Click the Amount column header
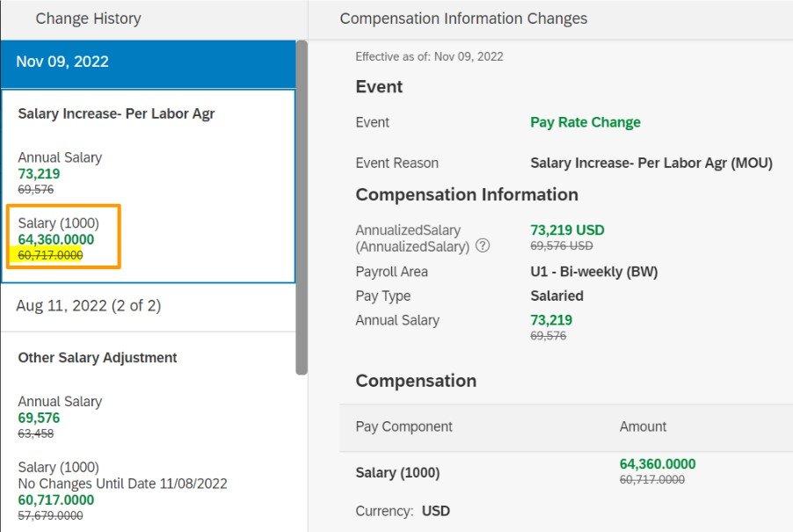Screen dimensions: 793x532 pos(643,426)
